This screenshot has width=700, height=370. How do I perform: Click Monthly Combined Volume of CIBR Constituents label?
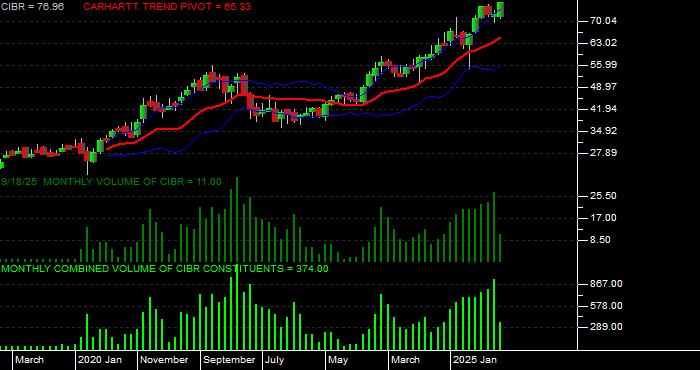[x=164, y=269]
